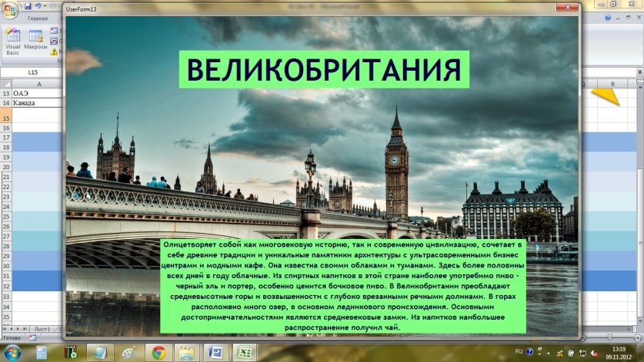Open Google Chrome from taskbar
The height and width of the screenshot is (362, 644).
tap(158, 353)
